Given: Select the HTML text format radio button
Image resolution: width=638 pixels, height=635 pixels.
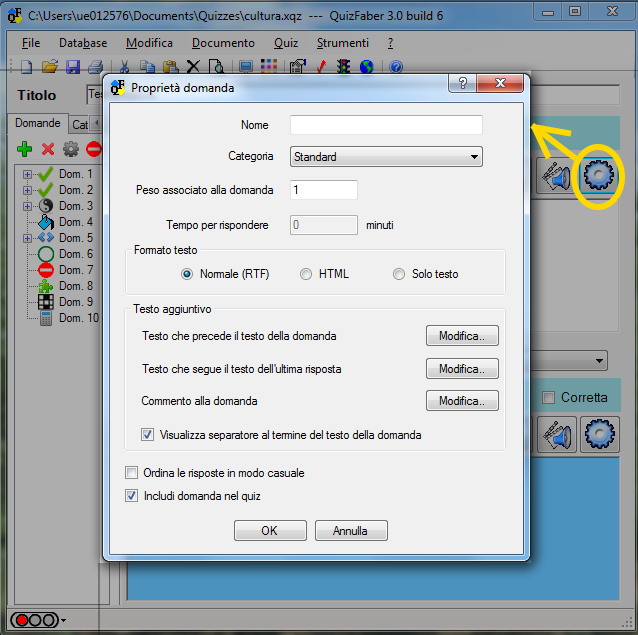Looking at the screenshot, I should click(306, 274).
